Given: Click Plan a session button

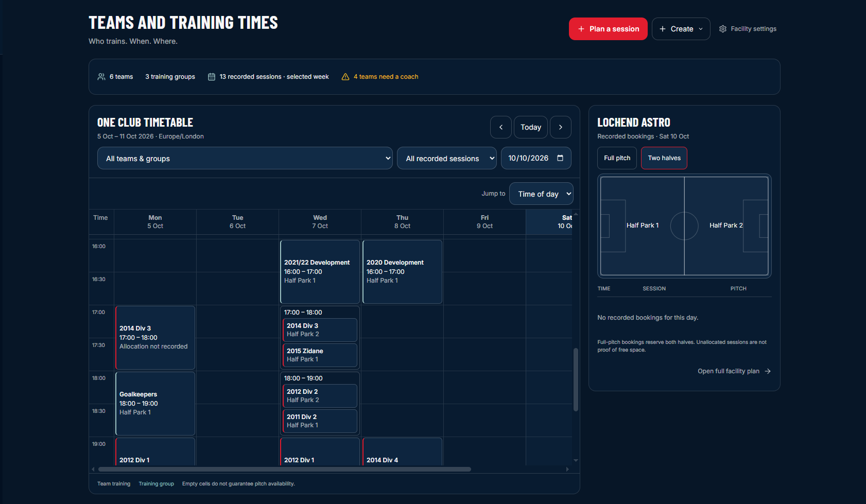Looking at the screenshot, I should click(x=608, y=29).
